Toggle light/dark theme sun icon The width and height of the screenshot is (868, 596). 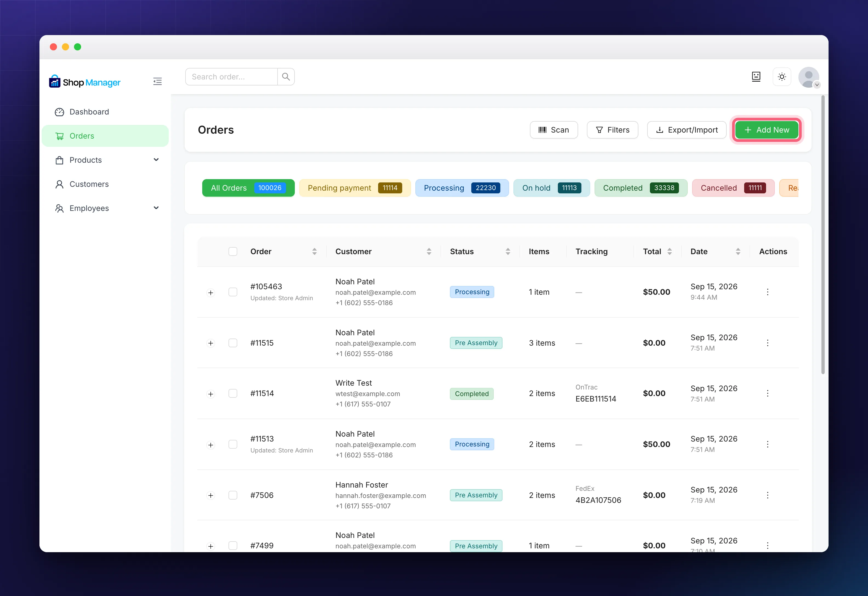tap(782, 76)
